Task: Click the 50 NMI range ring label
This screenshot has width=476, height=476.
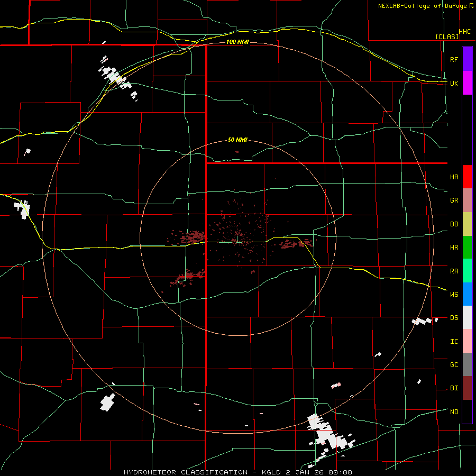Action: (x=237, y=140)
